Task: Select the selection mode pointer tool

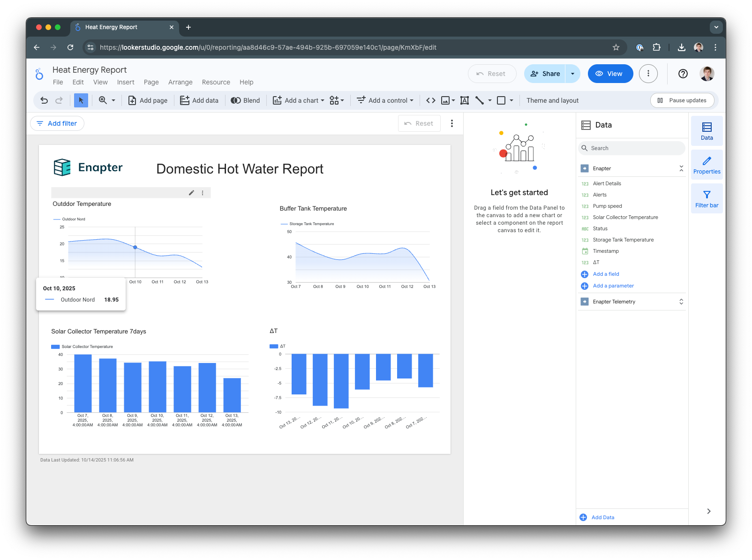Action: tap(81, 100)
